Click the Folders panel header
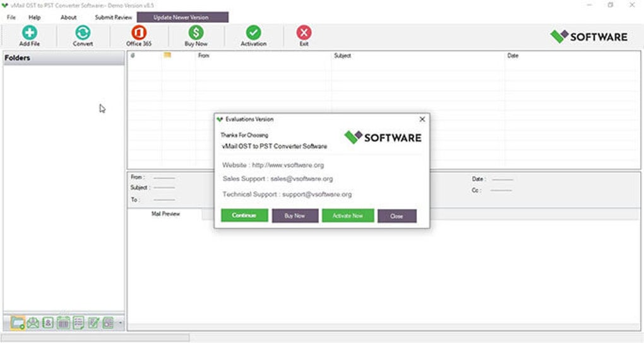 (x=64, y=58)
